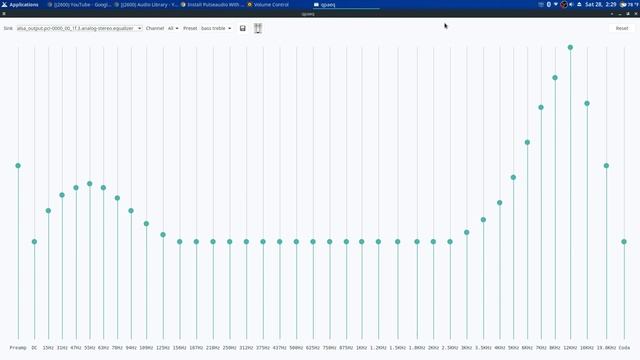Click the 312Hz band slider handle
640x360 pixels.
click(x=246, y=242)
